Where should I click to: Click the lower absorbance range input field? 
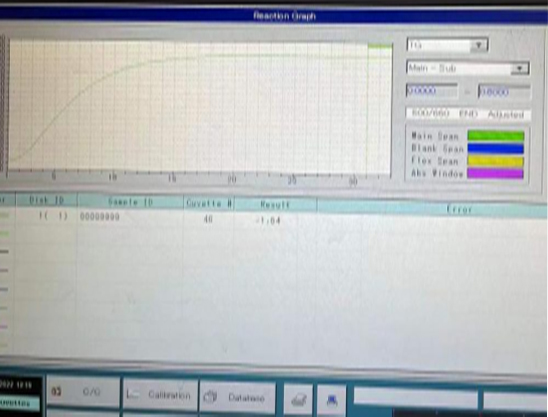432,91
